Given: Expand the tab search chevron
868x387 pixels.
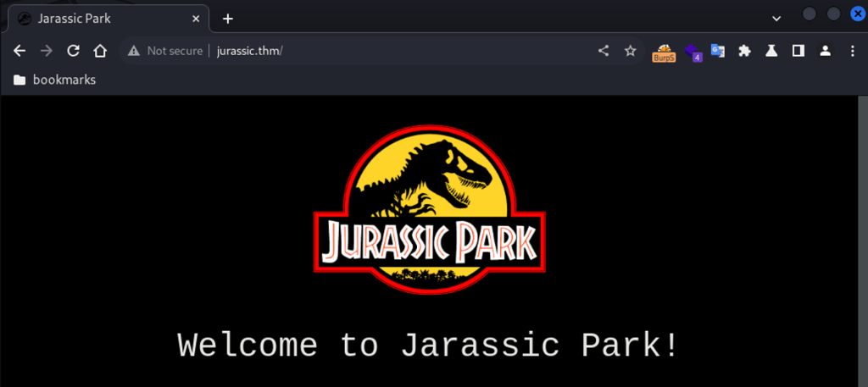Looking at the screenshot, I should pyautogui.click(x=776, y=19).
